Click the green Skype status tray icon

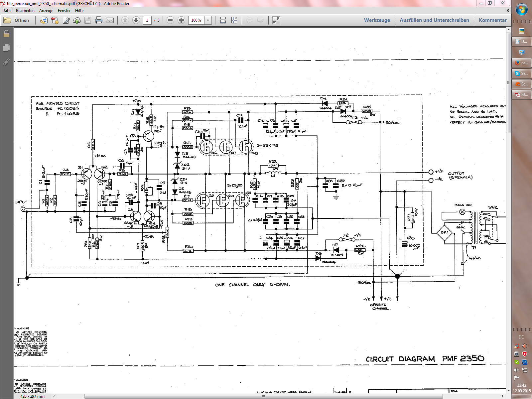(517, 362)
